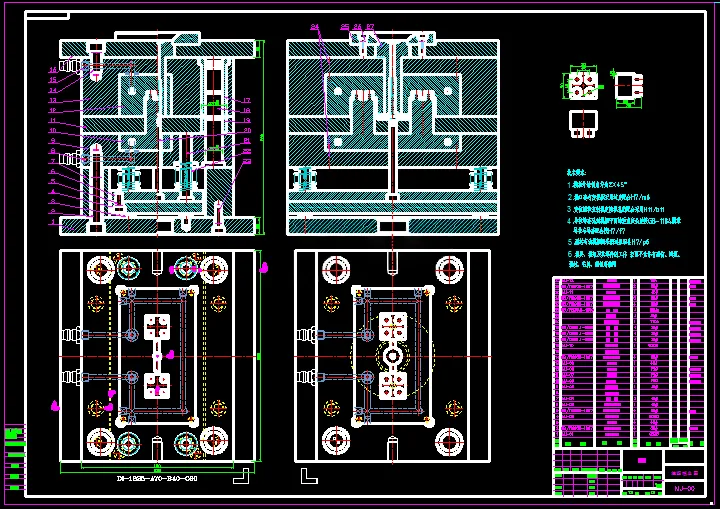Select the technical note ending in H7/m6
720x509 pixels.
(x=609, y=197)
